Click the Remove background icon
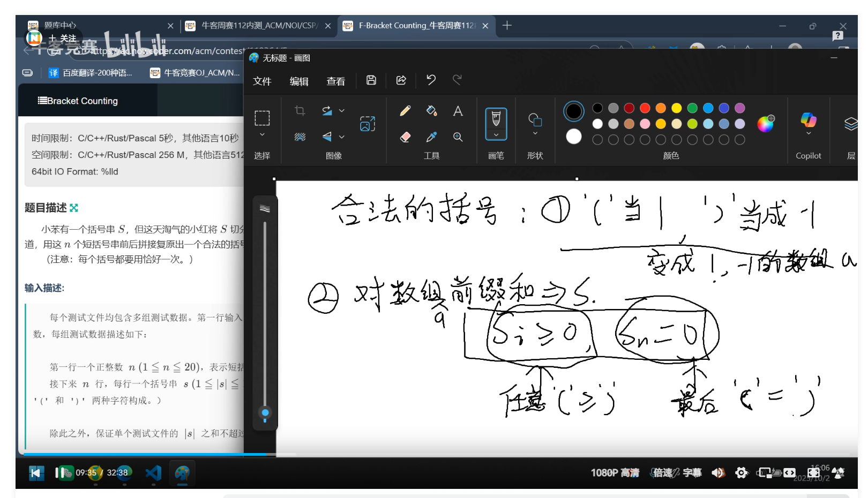868x498 pixels. tap(300, 137)
